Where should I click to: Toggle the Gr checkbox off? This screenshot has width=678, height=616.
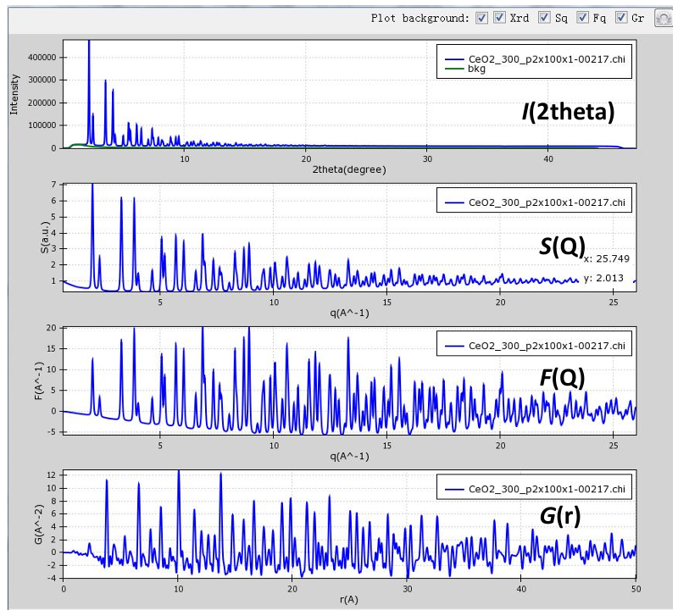(x=621, y=17)
